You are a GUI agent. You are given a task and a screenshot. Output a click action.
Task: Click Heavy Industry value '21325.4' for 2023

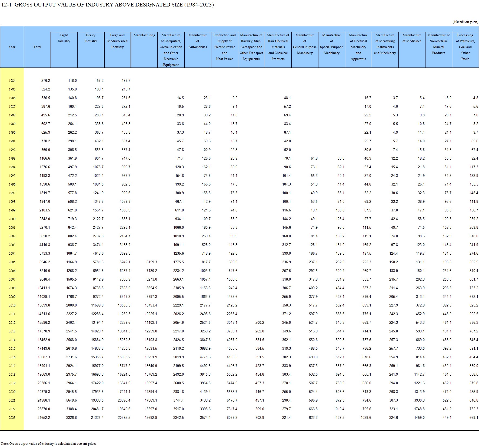click(97, 417)
